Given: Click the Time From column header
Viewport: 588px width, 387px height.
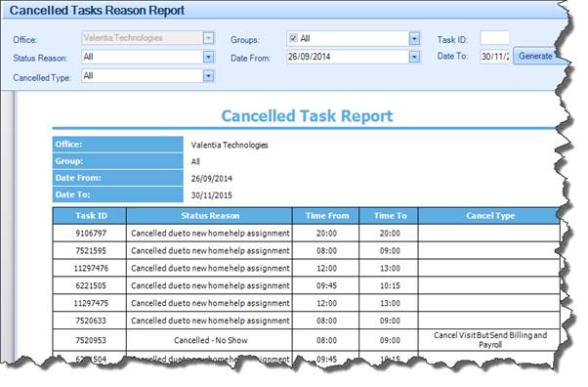Looking at the screenshot, I should point(326,216).
